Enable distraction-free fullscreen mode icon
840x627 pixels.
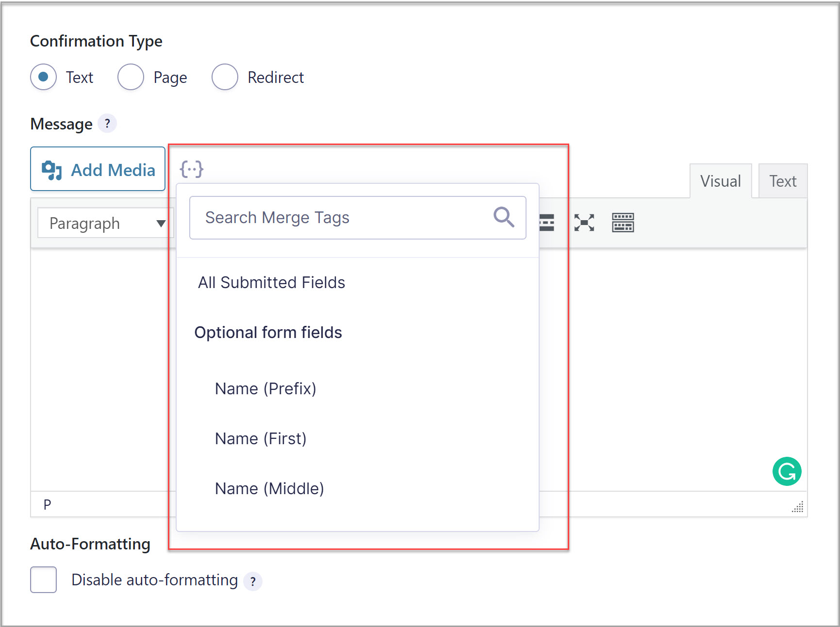584,223
